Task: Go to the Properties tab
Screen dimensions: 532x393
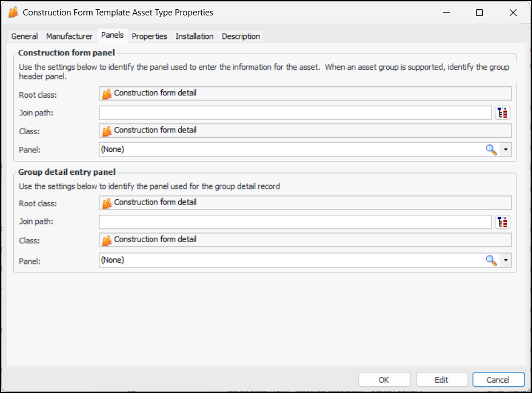Action: pos(149,36)
